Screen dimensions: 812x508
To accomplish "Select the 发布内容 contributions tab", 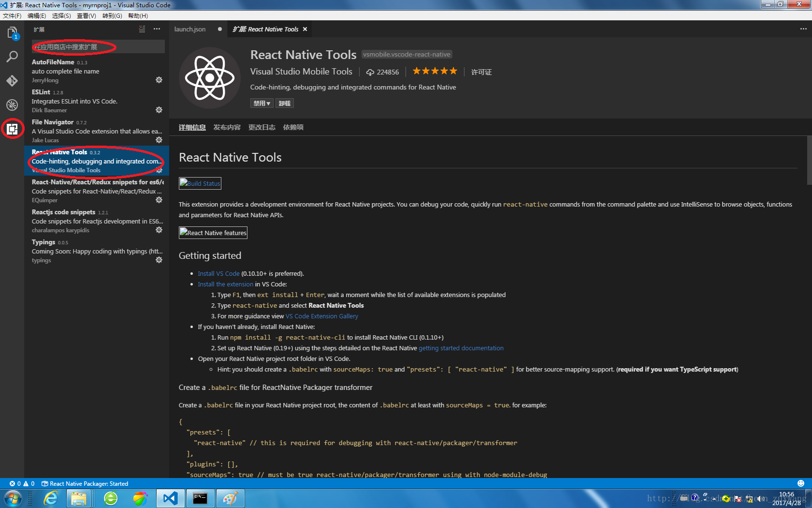I will point(227,127).
